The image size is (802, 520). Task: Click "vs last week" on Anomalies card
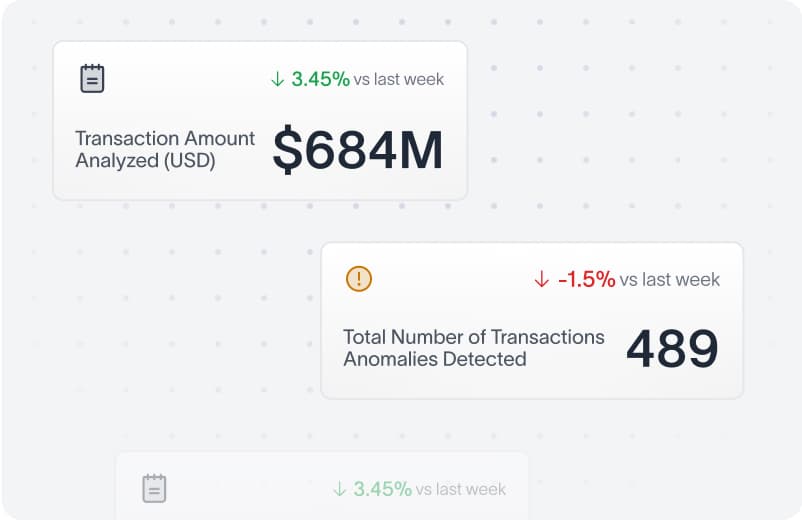coord(670,280)
